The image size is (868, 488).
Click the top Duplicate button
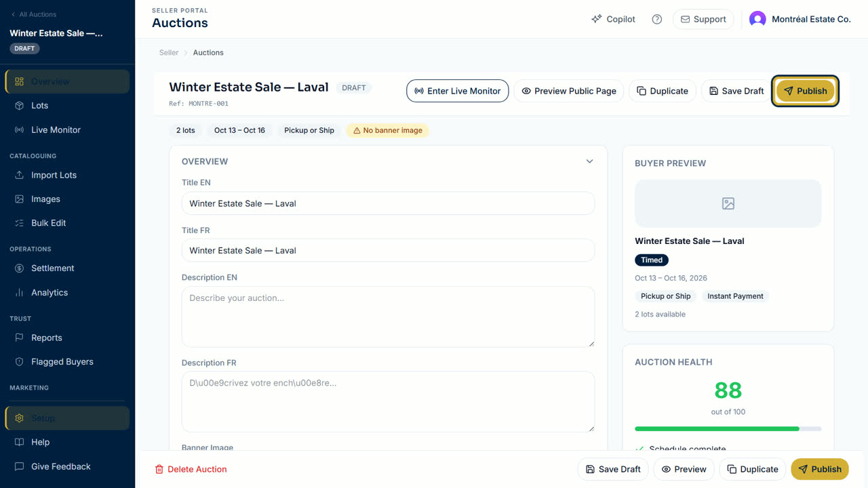coord(663,91)
